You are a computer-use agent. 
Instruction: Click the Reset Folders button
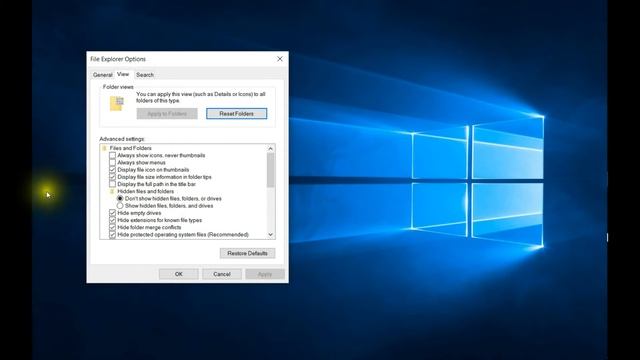[237, 113]
